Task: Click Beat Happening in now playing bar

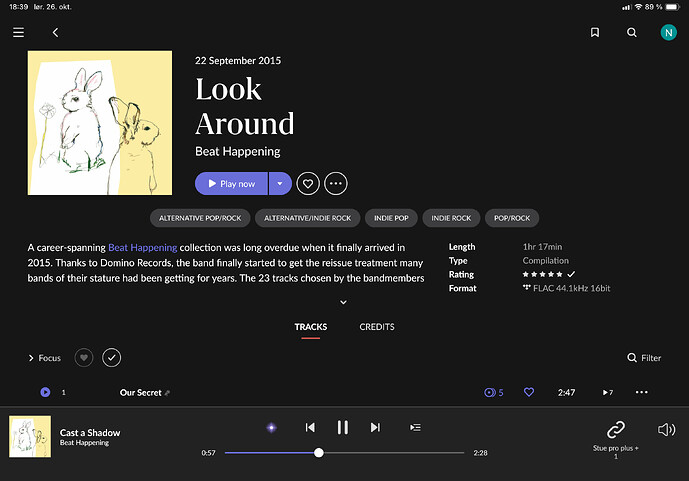Action: 84,443
